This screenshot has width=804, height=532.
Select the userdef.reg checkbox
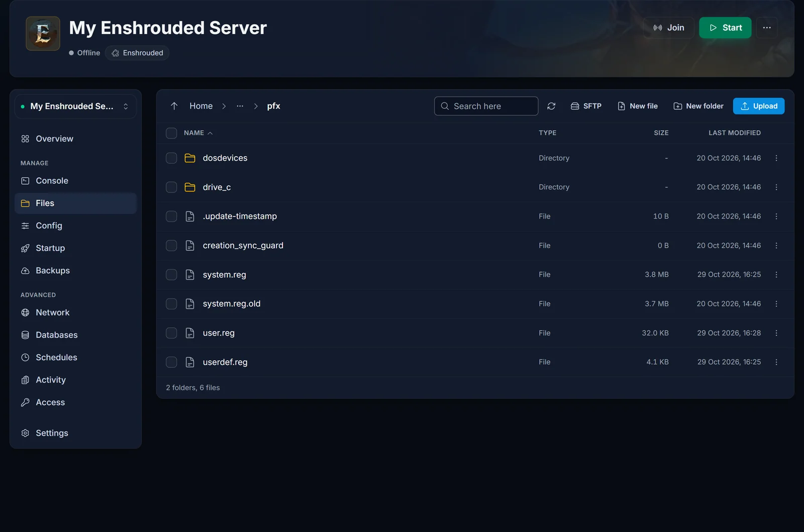(x=171, y=362)
